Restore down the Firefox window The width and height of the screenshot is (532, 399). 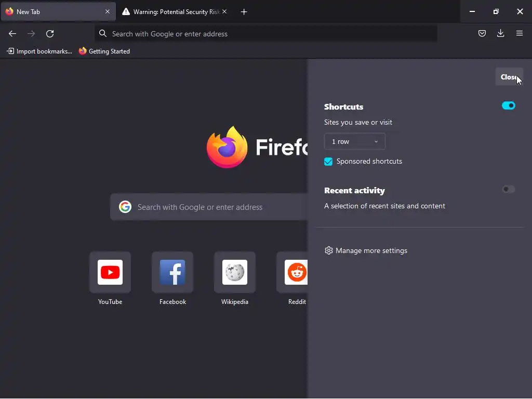point(496,11)
